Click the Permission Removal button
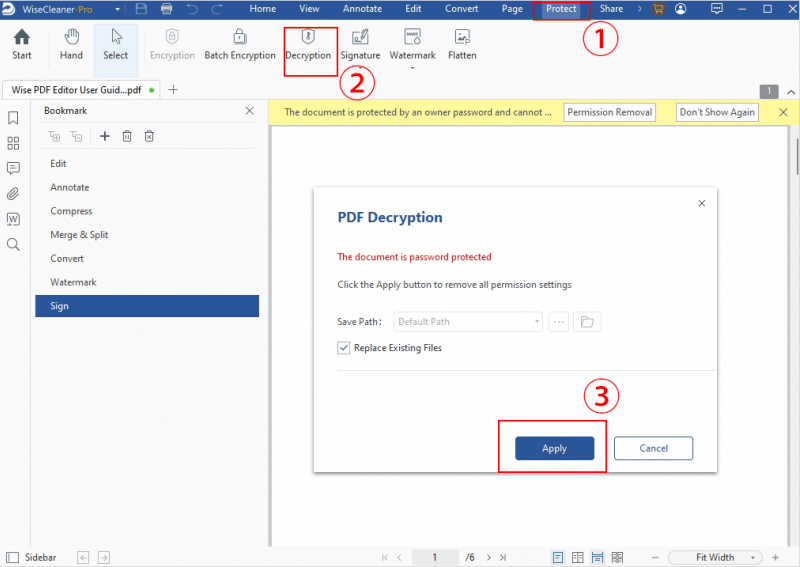The width and height of the screenshot is (800, 567). pos(610,112)
